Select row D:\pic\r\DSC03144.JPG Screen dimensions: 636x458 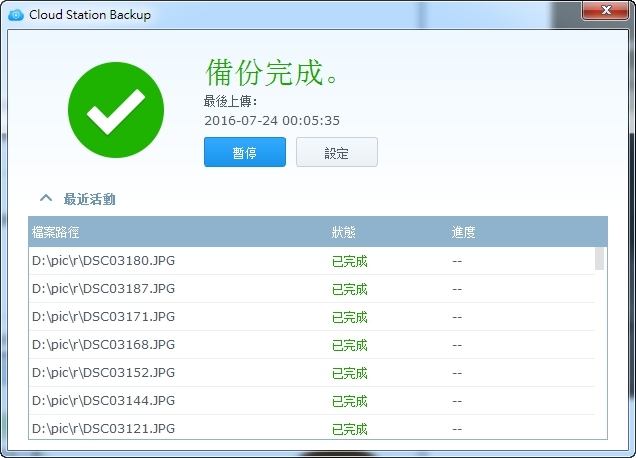[312, 401]
